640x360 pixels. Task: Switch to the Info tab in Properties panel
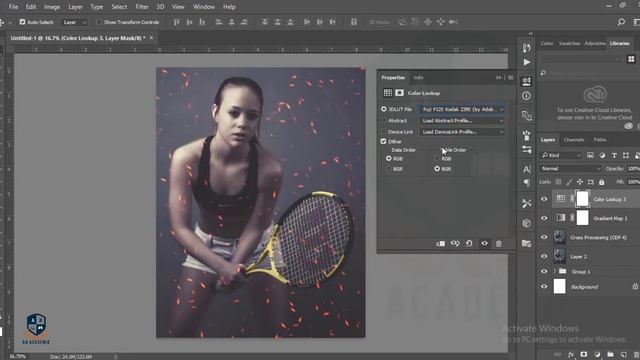tap(418, 78)
